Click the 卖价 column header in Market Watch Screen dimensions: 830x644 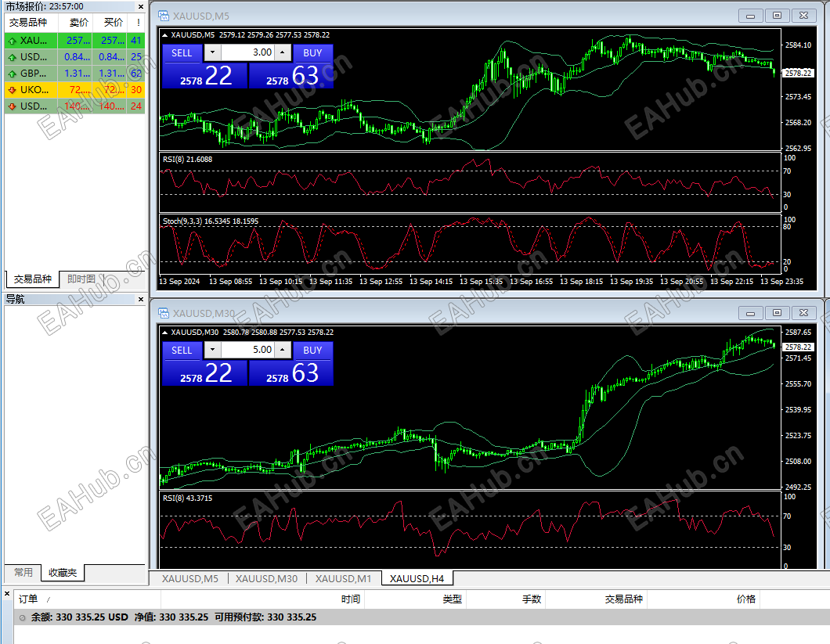pos(75,22)
